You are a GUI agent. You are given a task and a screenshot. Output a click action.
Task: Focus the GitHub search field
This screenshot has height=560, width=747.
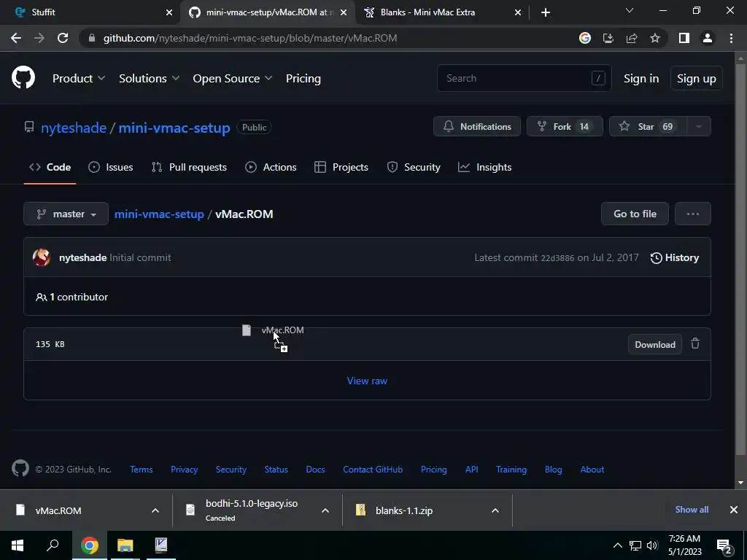point(524,78)
